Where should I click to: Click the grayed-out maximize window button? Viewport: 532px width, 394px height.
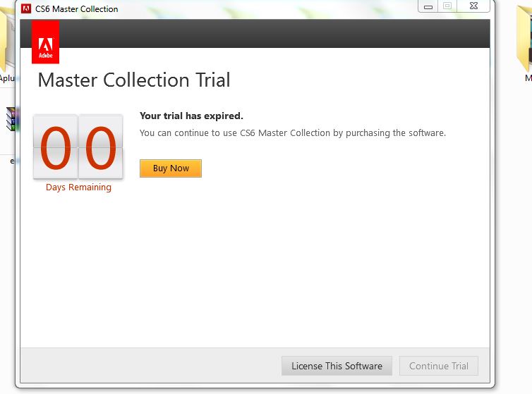point(447,6)
